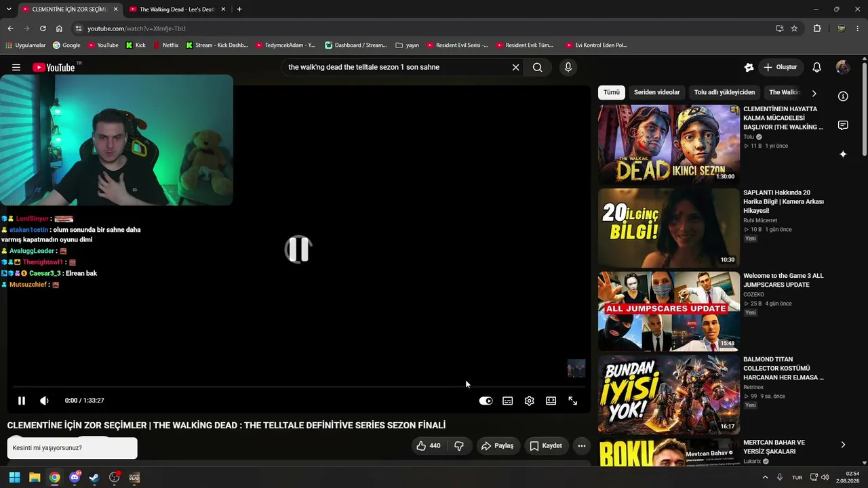
Task: Click the address bar URL
Action: 136,28
